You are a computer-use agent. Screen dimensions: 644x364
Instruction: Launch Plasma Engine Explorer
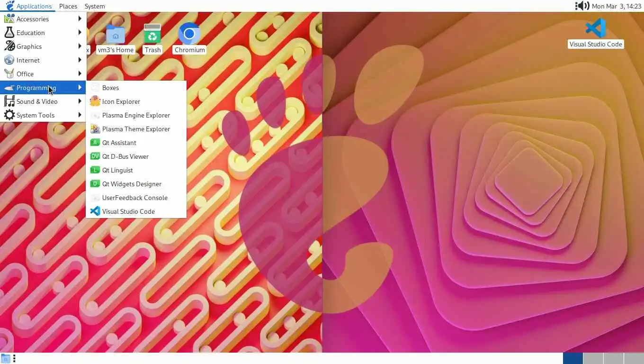(x=136, y=115)
